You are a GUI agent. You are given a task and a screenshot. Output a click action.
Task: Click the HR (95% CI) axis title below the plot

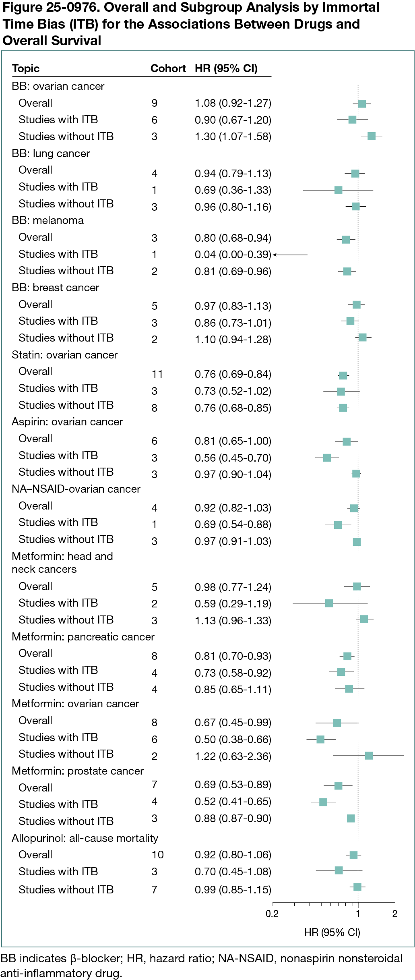pos(332,932)
